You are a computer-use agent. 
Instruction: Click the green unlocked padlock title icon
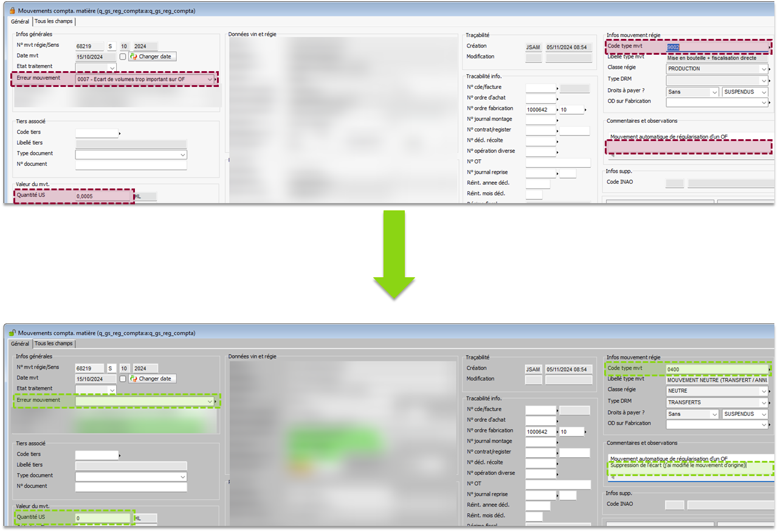12,333
